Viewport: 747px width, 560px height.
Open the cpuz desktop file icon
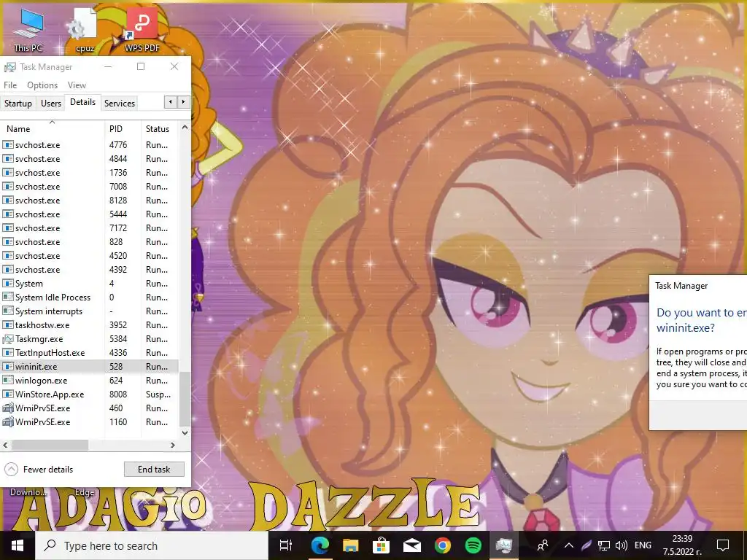(85, 31)
